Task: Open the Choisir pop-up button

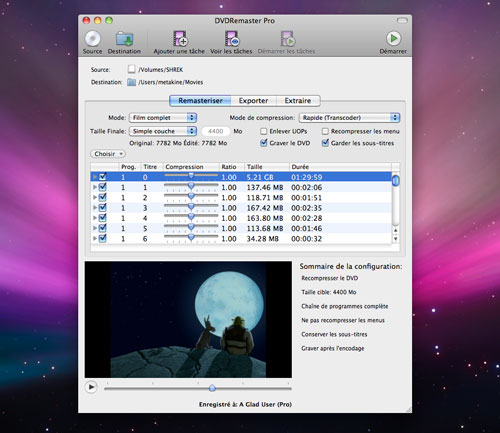Action: coord(108,154)
